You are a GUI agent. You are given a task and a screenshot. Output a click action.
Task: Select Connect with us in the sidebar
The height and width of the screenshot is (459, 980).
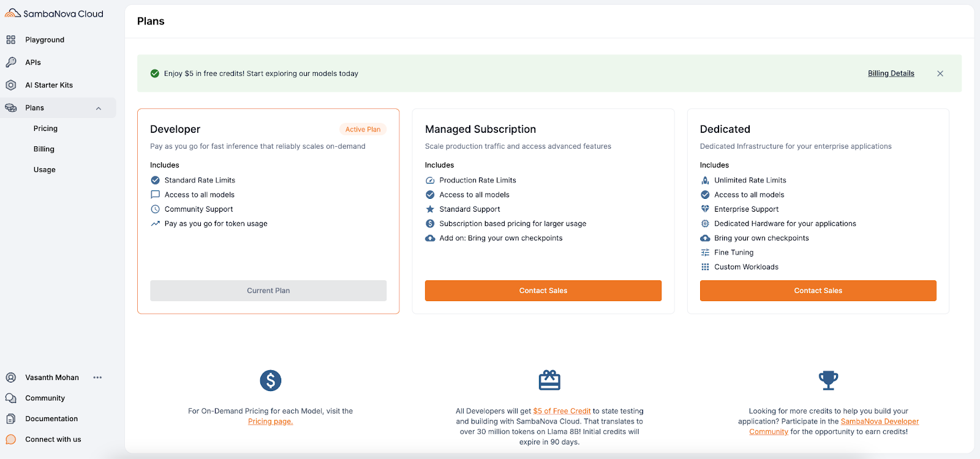(x=52, y=439)
